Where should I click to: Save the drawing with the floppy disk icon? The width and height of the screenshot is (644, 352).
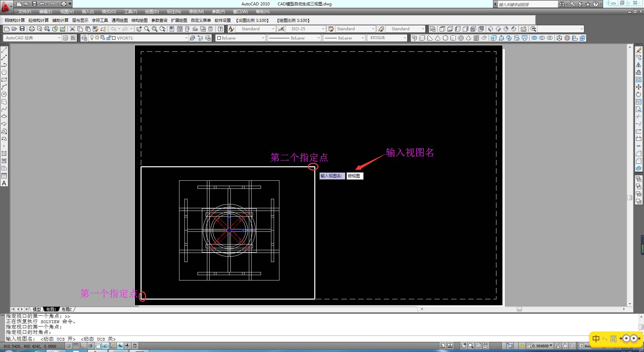tap(22, 29)
